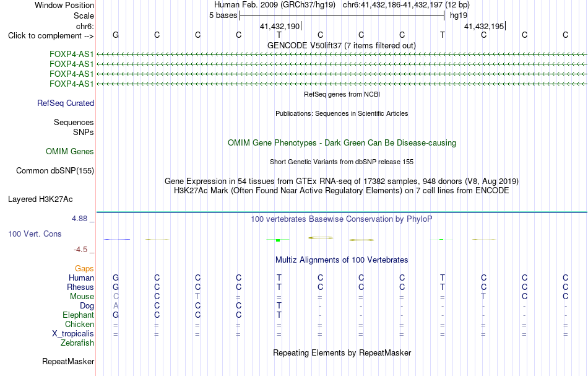588x376 pixels.
Task: Click 'Multiz Alignments of 100 Vertebrates' title
Action: tap(342, 260)
